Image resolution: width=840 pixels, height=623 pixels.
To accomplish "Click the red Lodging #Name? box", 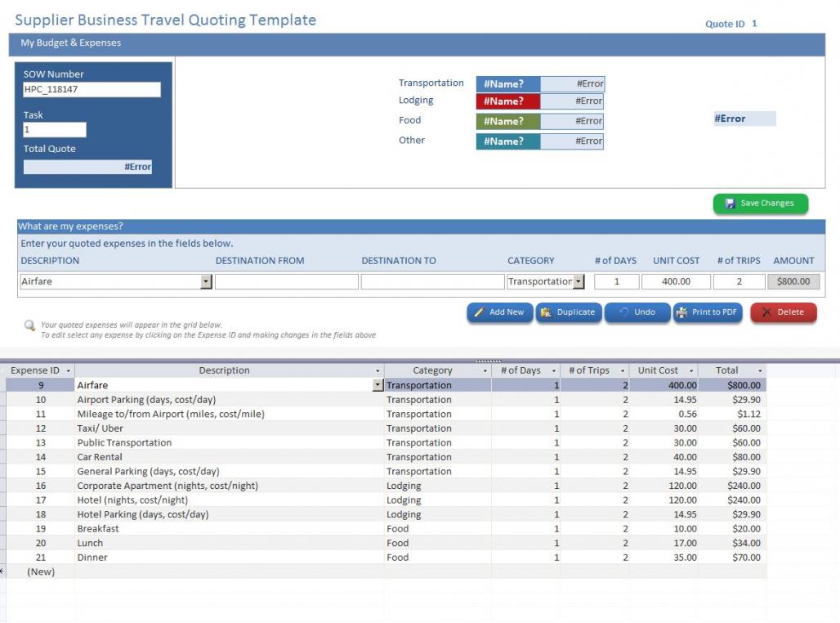I will click(508, 101).
